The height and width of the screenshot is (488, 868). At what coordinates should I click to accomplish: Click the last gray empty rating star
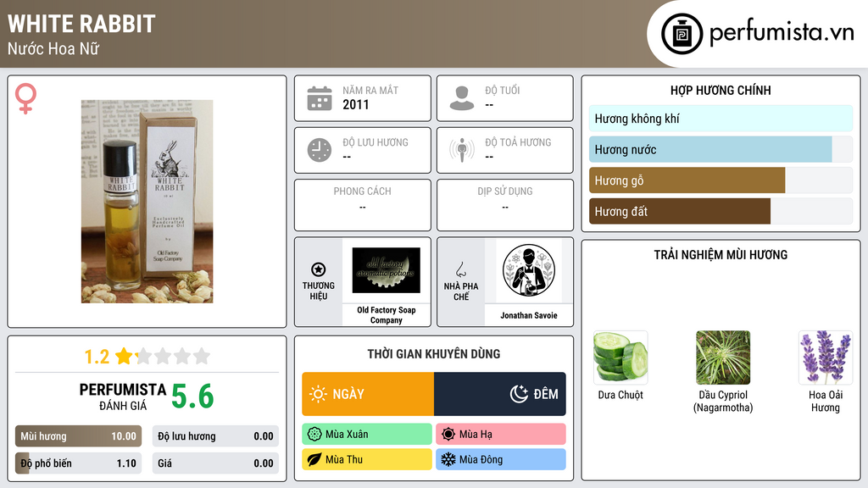[x=202, y=356]
